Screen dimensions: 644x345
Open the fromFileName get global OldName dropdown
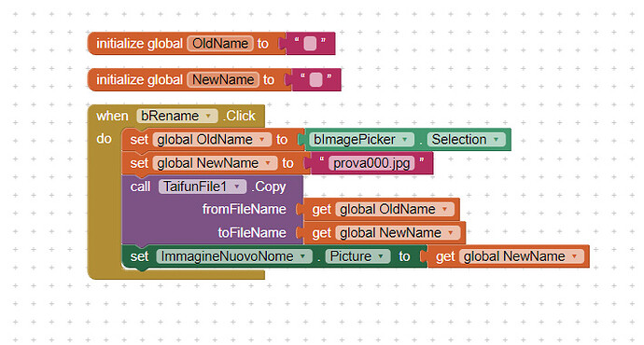coord(395,209)
